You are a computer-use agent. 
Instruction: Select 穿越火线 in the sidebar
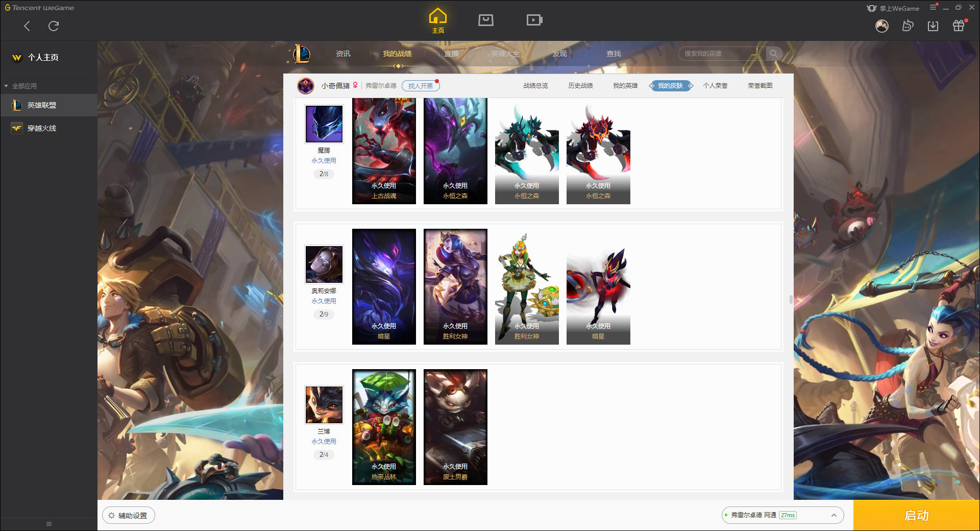49,128
